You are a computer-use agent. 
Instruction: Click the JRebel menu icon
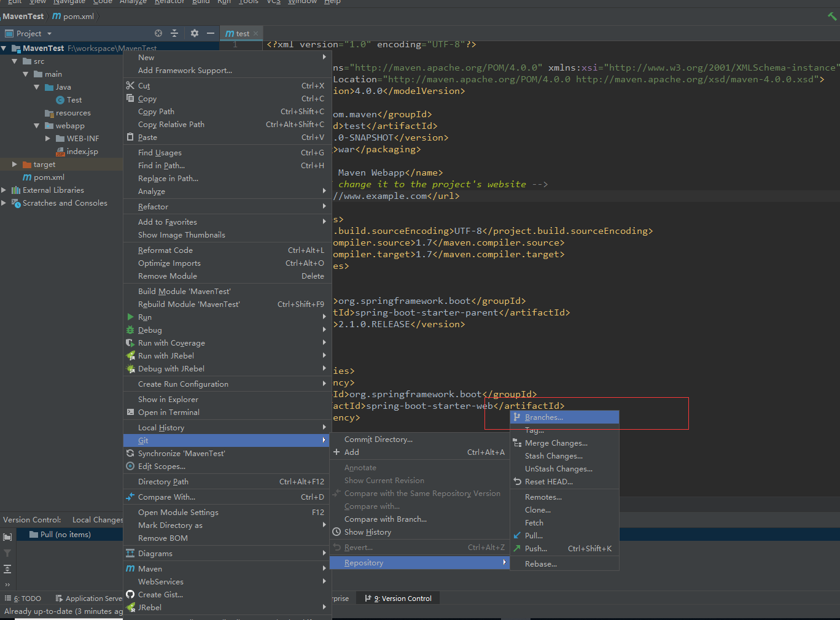pyautogui.click(x=130, y=607)
